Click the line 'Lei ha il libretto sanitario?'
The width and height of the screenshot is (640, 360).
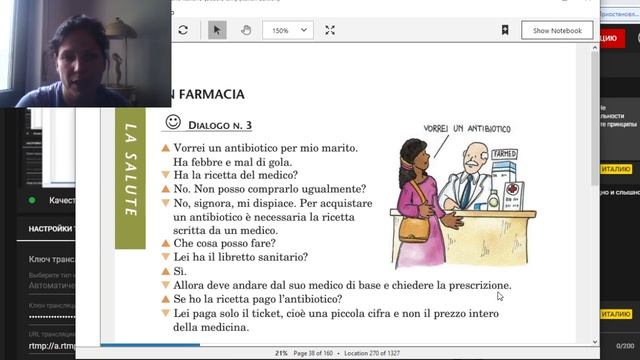click(240, 257)
